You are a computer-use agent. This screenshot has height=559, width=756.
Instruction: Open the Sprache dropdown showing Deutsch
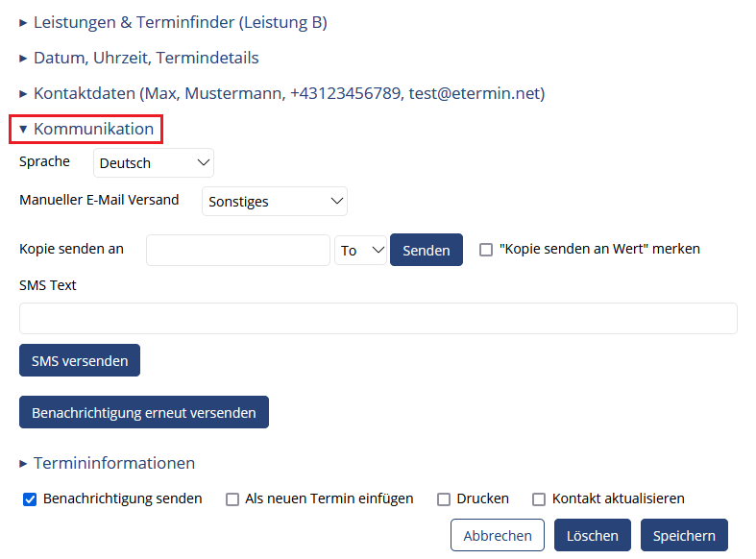154,163
